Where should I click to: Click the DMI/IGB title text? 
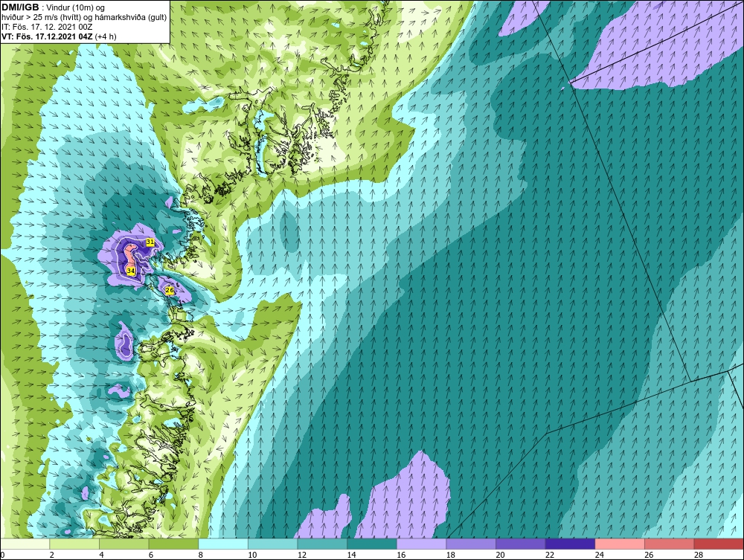point(20,7)
